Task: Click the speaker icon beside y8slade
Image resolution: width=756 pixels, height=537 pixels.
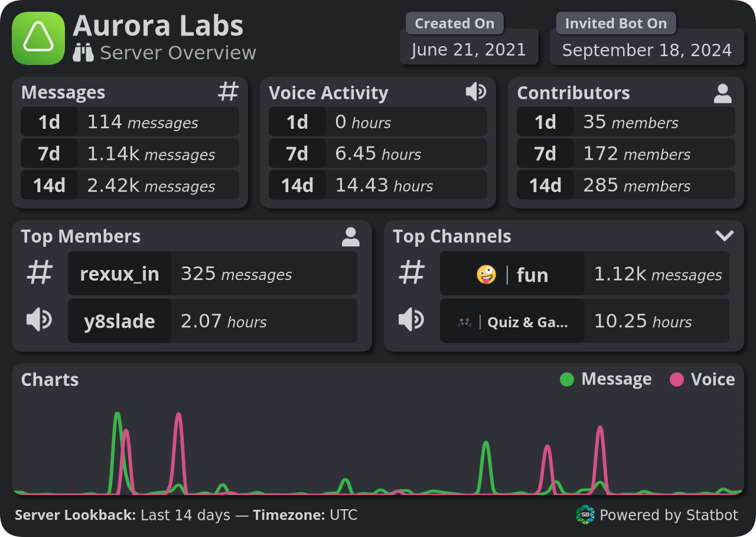Action: pos(40,320)
